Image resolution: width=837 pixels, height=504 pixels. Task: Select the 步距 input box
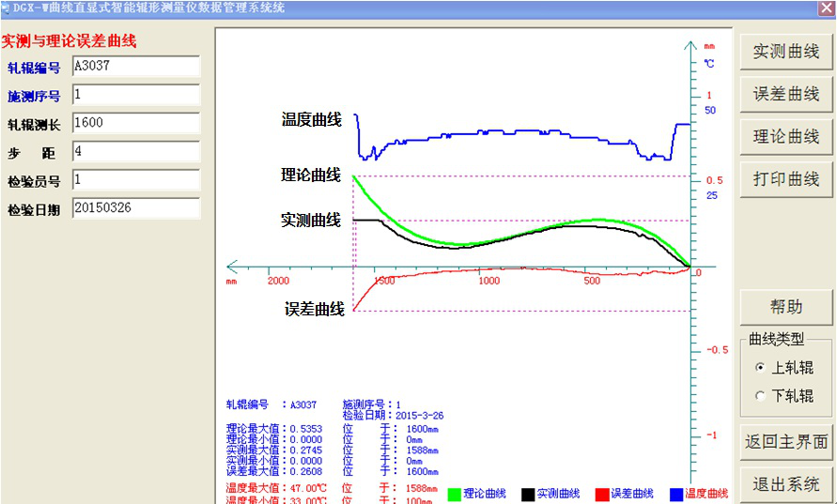(135, 151)
